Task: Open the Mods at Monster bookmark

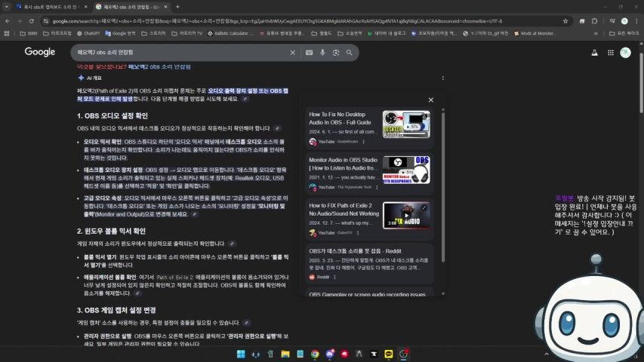Action: tap(535, 33)
